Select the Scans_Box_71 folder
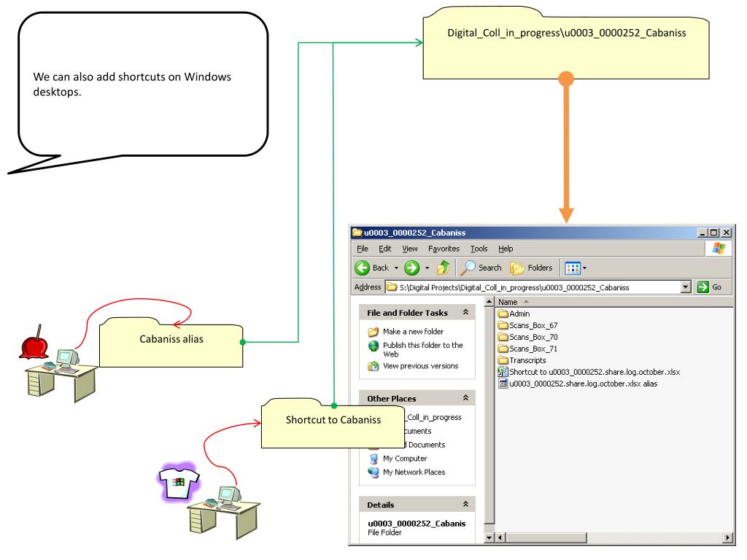 point(527,349)
